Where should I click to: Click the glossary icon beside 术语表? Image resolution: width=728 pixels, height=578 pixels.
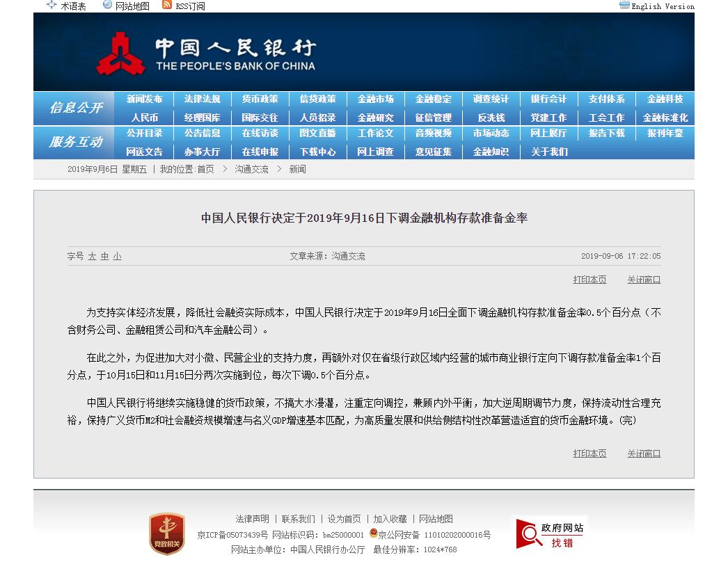51,5
